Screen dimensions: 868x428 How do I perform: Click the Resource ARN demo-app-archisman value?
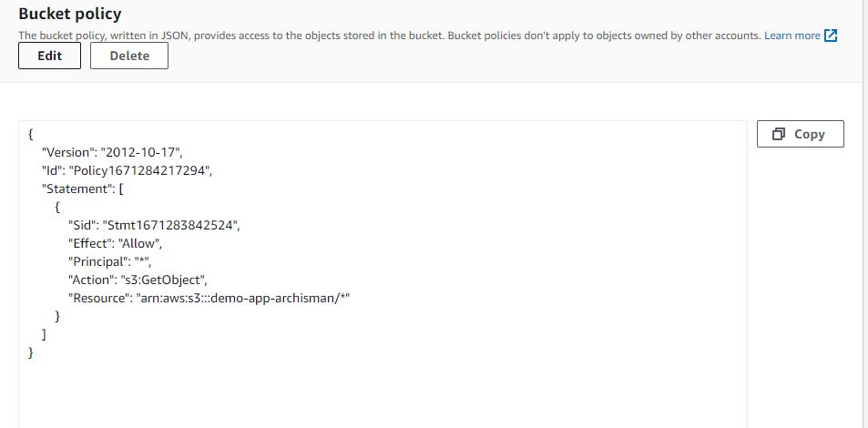coord(243,299)
